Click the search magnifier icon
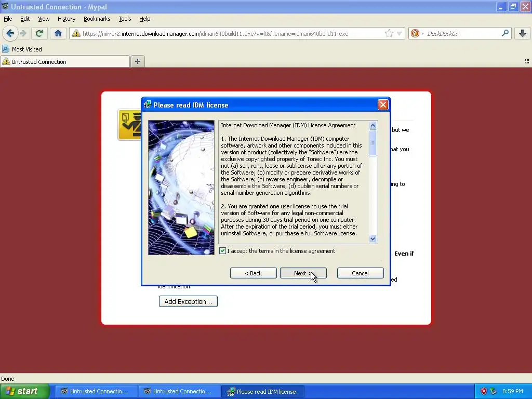This screenshot has width=532, height=399. coord(505,33)
